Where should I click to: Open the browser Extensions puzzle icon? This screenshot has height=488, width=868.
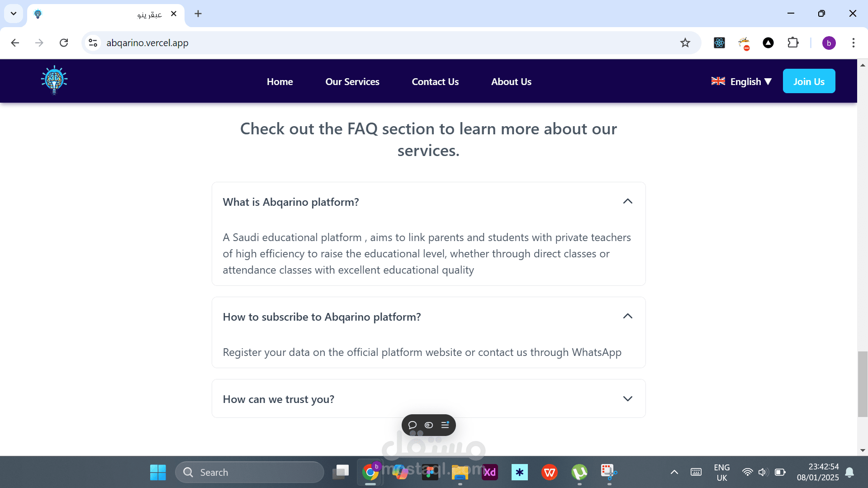tap(793, 43)
